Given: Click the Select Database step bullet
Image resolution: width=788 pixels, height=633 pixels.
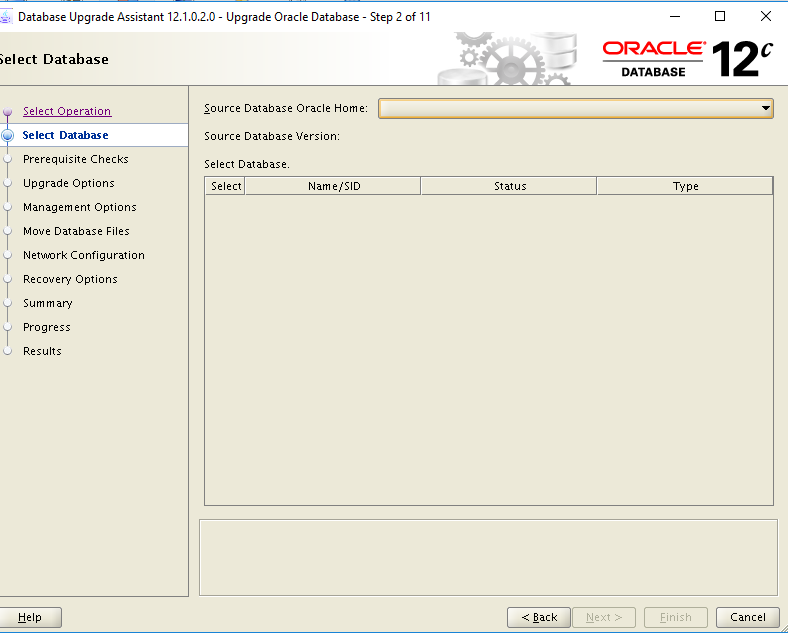Looking at the screenshot, I should pos(7,135).
